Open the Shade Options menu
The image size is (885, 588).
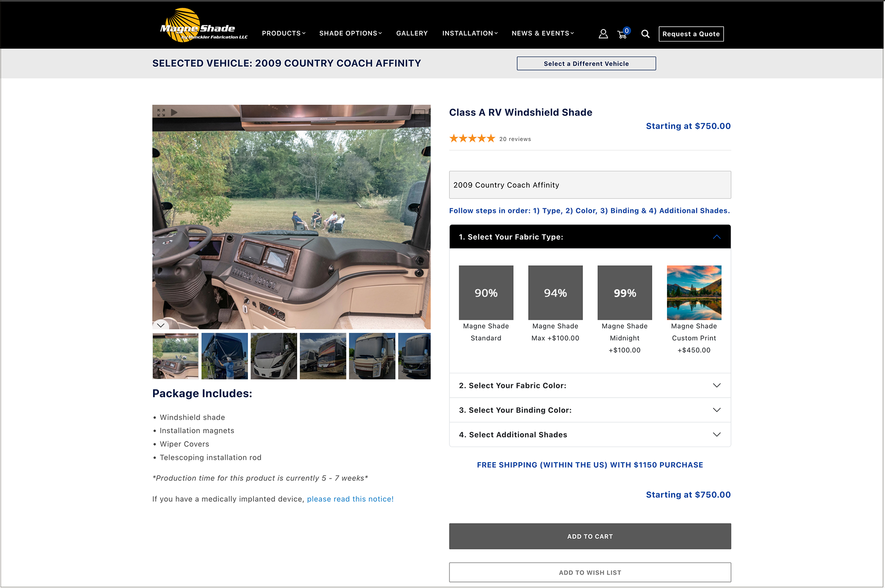pyautogui.click(x=350, y=33)
